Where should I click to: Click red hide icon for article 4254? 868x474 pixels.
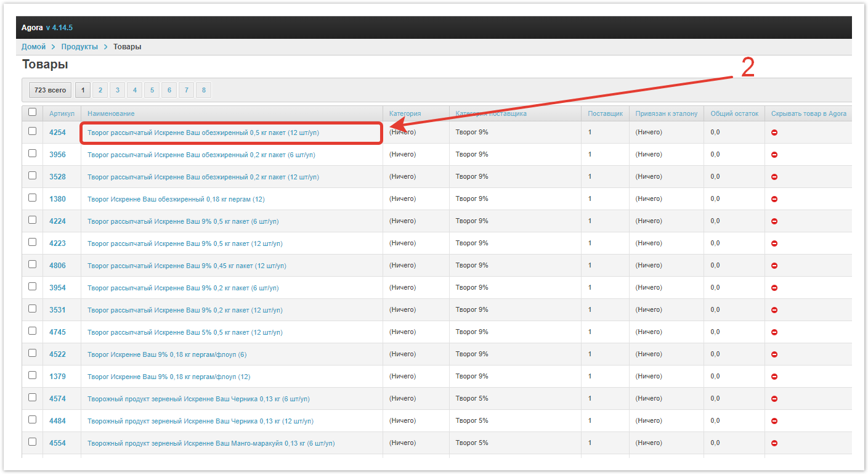(x=774, y=133)
